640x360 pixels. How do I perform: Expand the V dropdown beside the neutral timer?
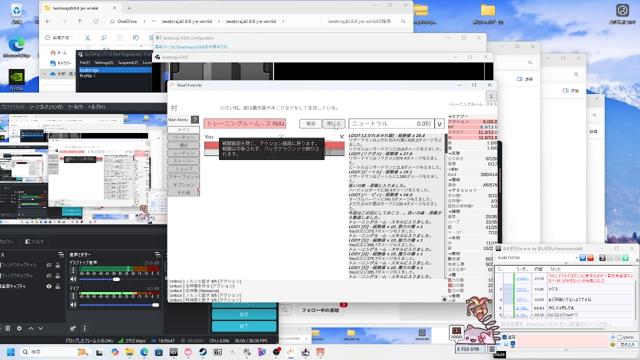(439, 124)
